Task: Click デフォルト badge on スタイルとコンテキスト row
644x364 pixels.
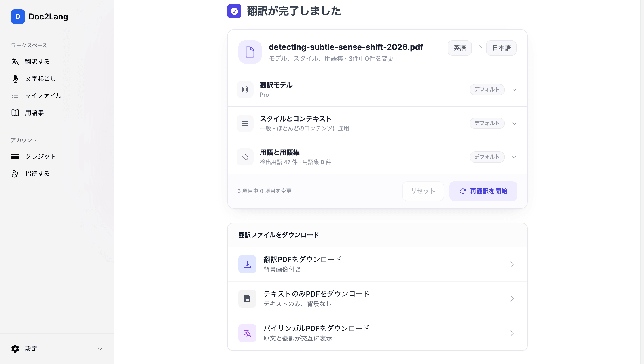Action: coord(487,123)
